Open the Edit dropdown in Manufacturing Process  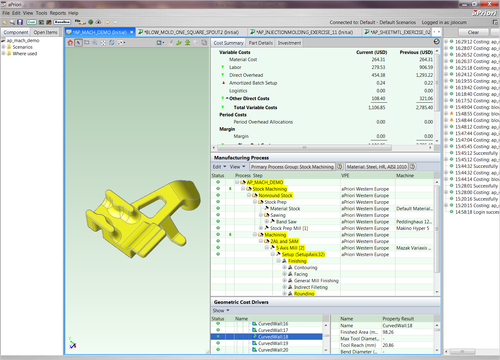pos(219,167)
